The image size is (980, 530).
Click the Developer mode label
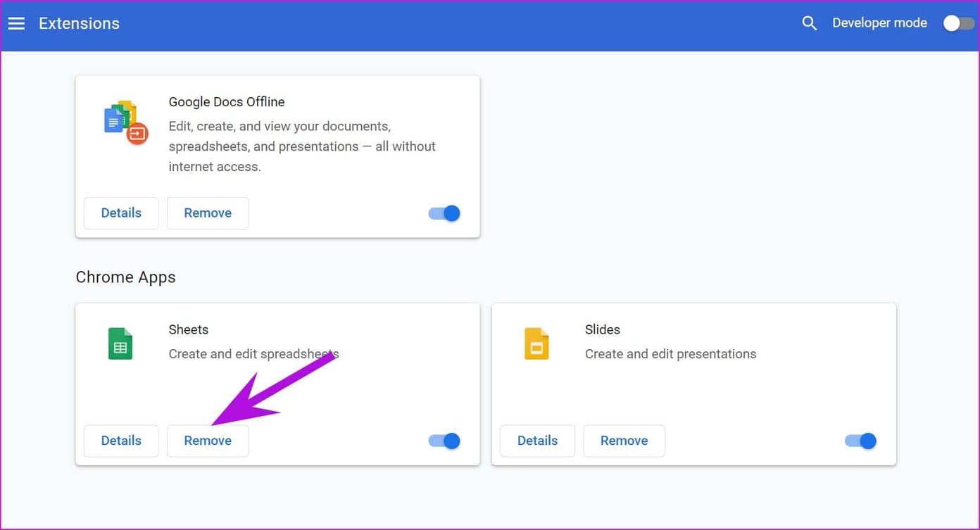(879, 23)
